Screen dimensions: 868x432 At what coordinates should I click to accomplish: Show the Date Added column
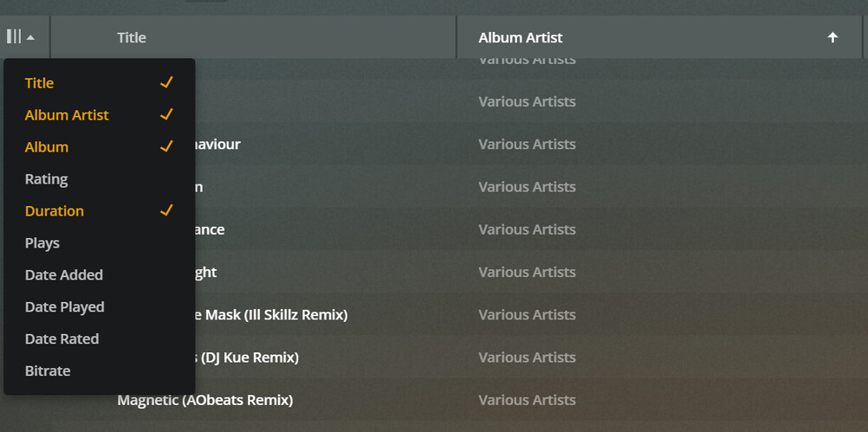[64, 275]
